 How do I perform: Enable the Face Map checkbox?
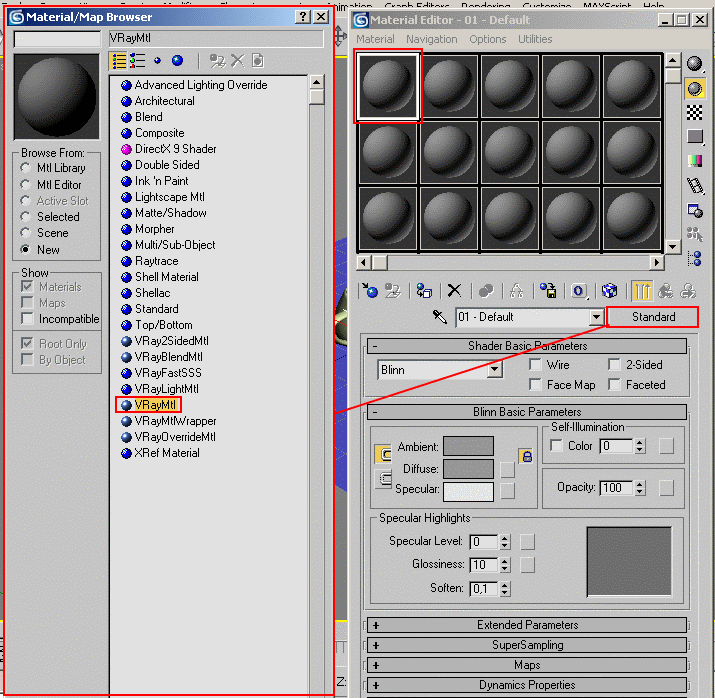pos(535,385)
